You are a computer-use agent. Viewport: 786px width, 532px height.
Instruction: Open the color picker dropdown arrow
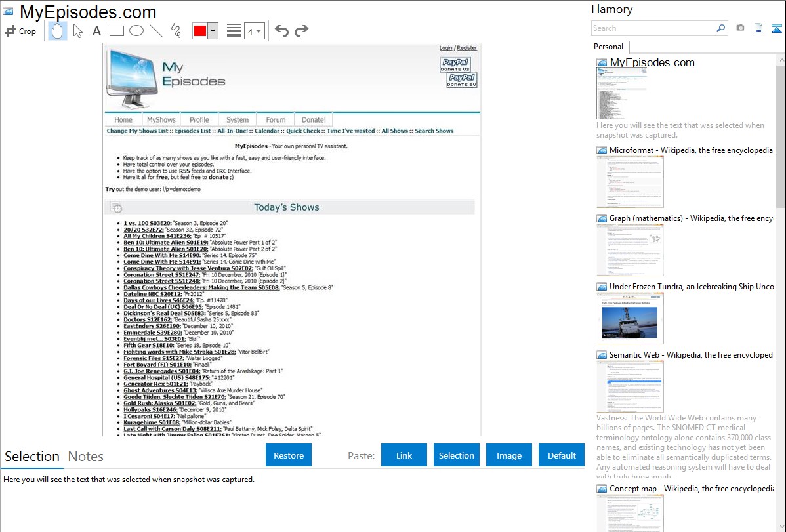pos(213,31)
